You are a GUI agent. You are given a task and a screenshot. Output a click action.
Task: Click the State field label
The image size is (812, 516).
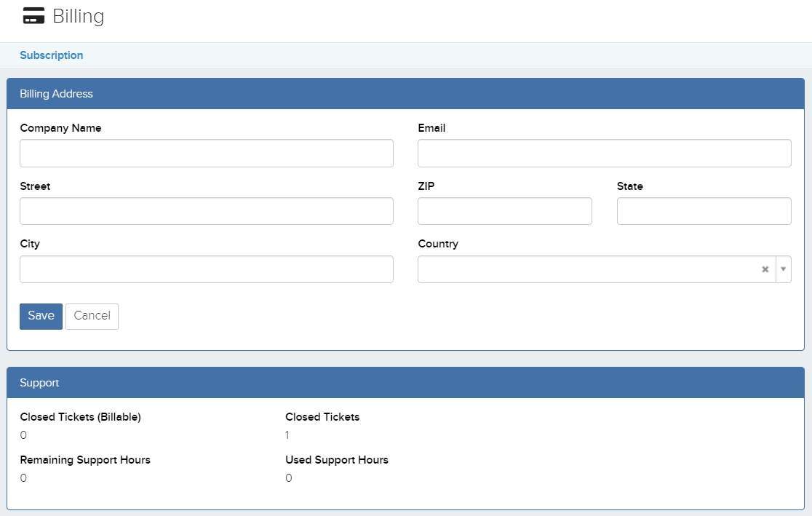point(629,186)
